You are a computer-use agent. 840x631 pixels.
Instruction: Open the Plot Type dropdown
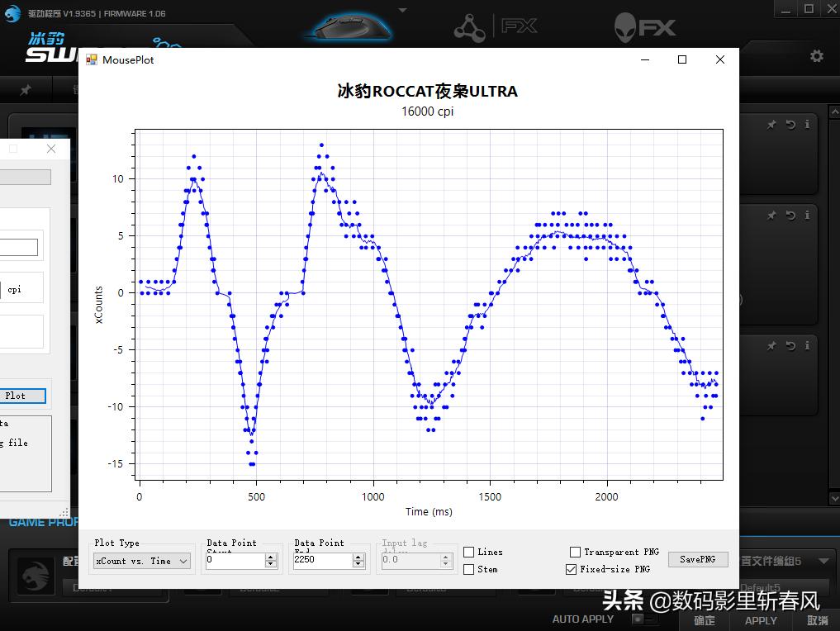(x=142, y=561)
